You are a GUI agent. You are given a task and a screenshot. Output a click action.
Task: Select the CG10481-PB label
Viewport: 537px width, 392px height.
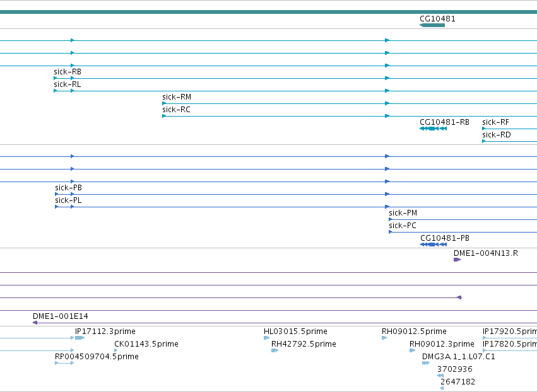445,238
